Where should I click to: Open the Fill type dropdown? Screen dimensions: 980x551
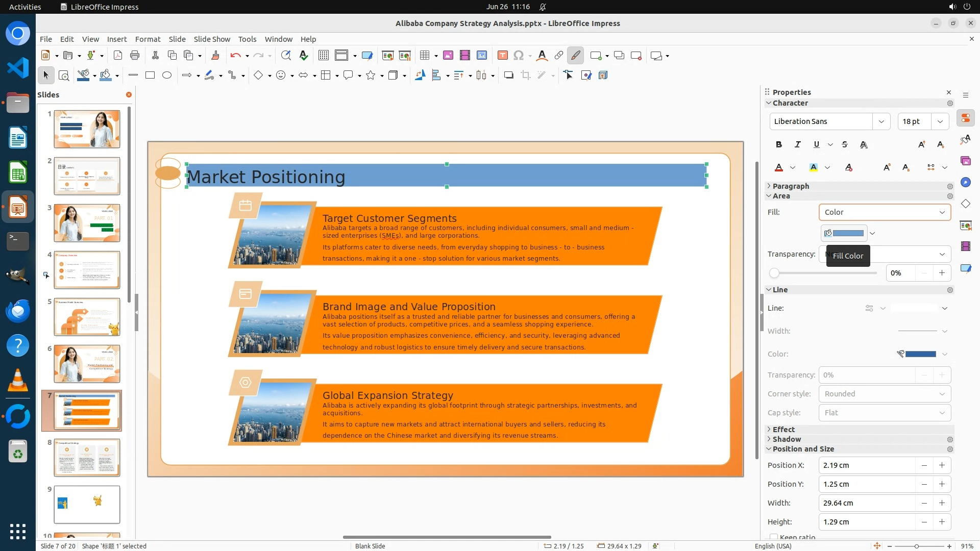[x=885, y=212]
